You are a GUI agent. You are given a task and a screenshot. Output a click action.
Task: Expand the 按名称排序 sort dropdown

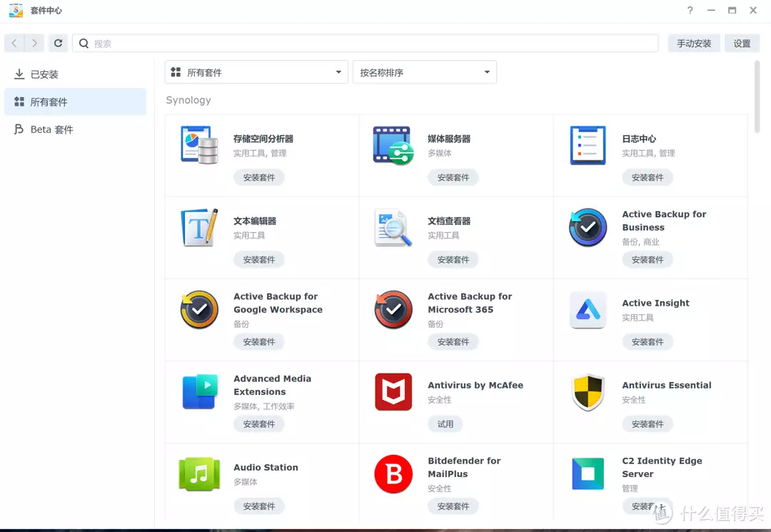pyautogui.click(x=424, y=72)
